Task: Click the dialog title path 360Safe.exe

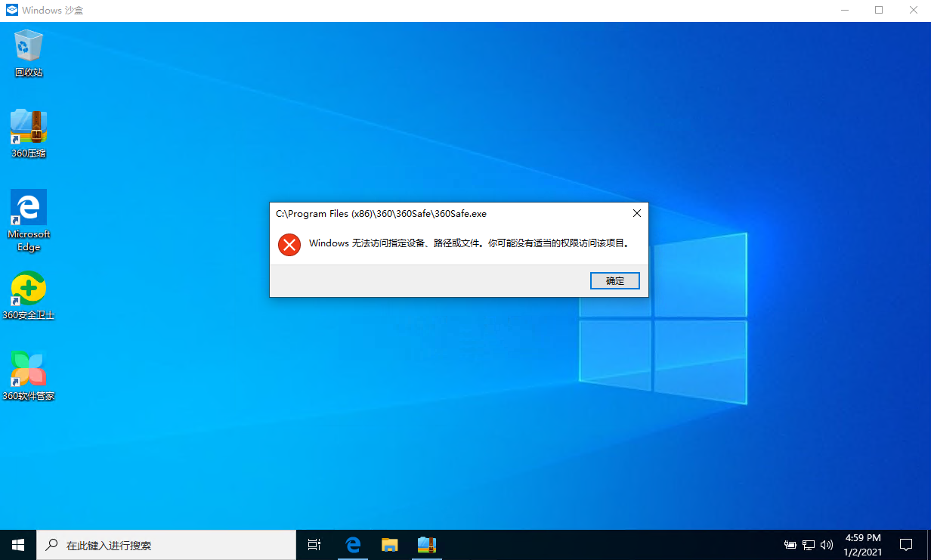Action: 382,214
